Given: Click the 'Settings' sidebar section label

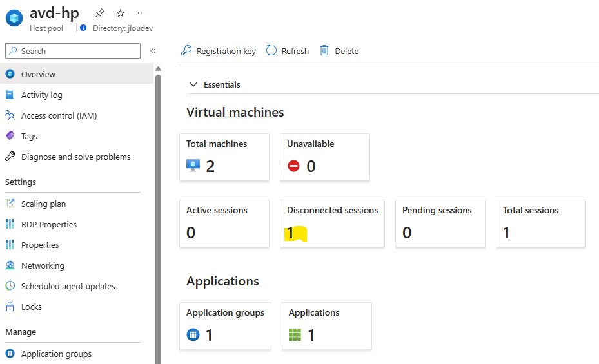Looking at the screenshot, I should 21,182.
